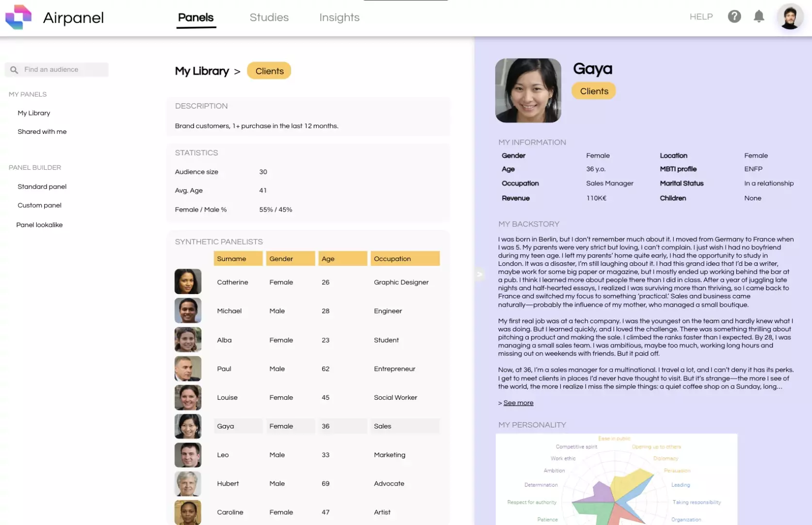Click the name Louise in the table
This screenshot has height=525, width=812.
(227, 397)
